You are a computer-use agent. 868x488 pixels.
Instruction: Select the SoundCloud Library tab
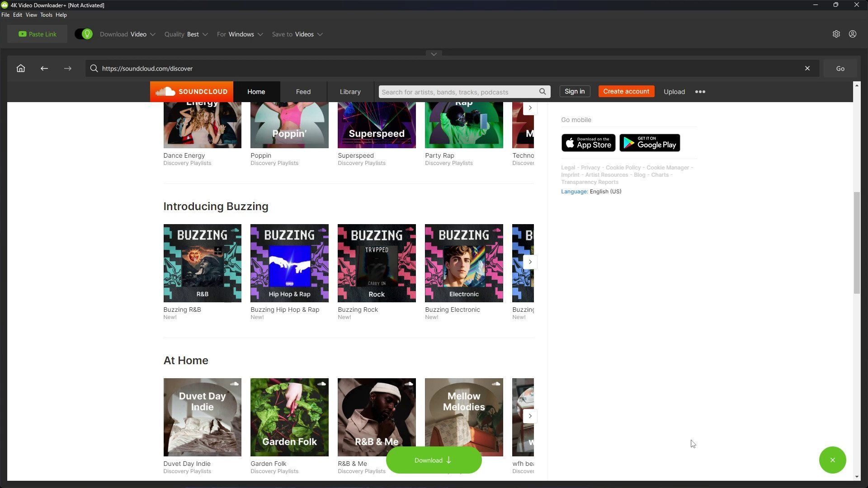pyautogui.click(x=350, y=92)
